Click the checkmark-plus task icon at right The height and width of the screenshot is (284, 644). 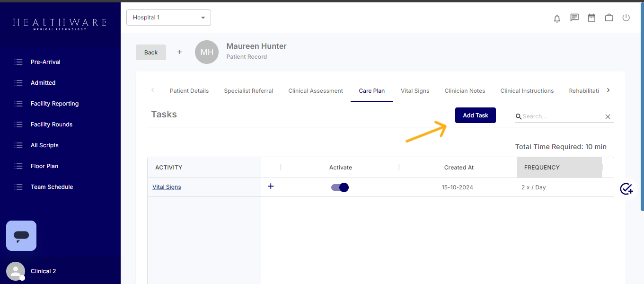click(x=626, y=189)
